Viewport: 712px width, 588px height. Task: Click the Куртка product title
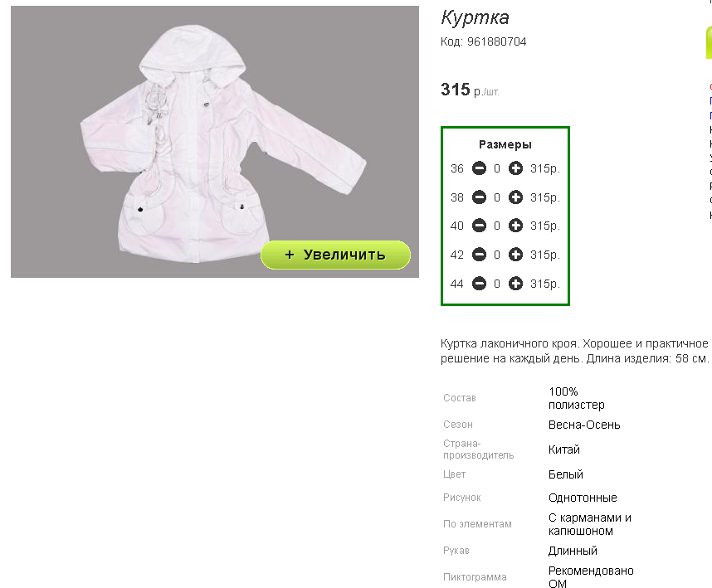(x=475, y=17)
